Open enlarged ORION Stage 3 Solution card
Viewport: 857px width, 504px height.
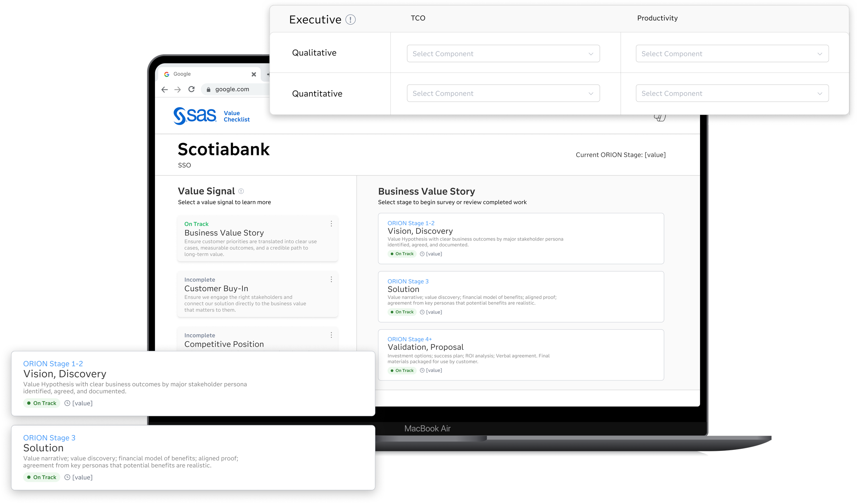click(x=193, y=457)
